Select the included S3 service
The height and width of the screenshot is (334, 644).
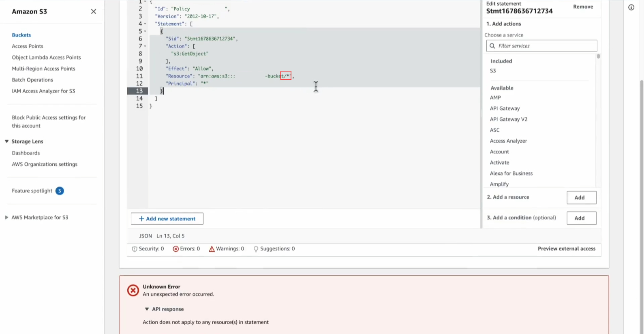493,71
